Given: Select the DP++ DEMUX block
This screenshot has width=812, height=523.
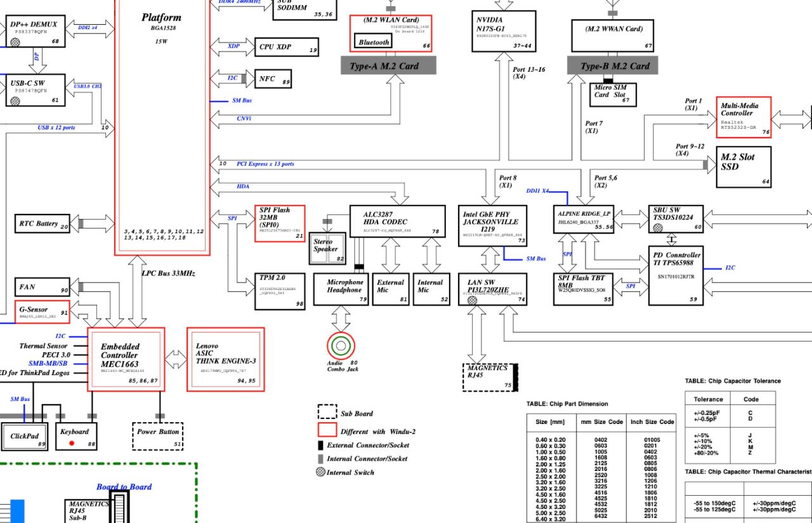Looking at the screenshot, I should [x=36, y=32].
